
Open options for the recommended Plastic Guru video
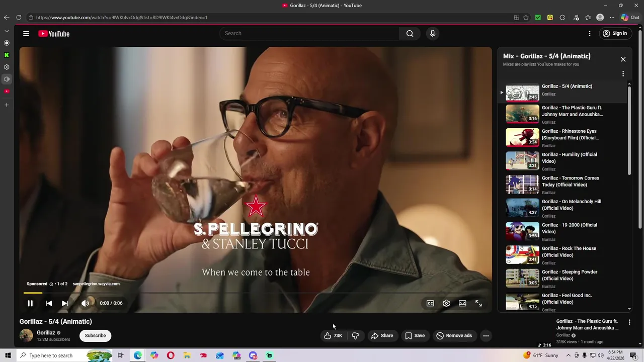tap(629, 322)
